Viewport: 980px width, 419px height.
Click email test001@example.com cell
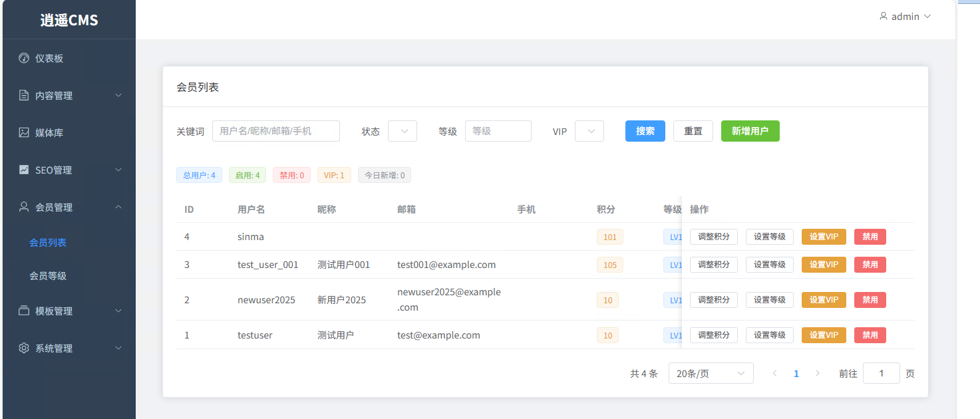point(446,265)
